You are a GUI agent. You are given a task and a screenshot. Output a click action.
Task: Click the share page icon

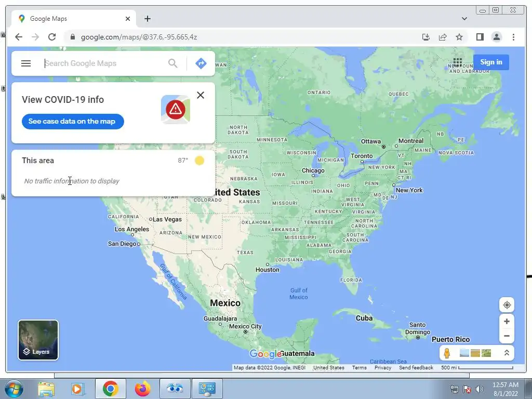point(443,37)
